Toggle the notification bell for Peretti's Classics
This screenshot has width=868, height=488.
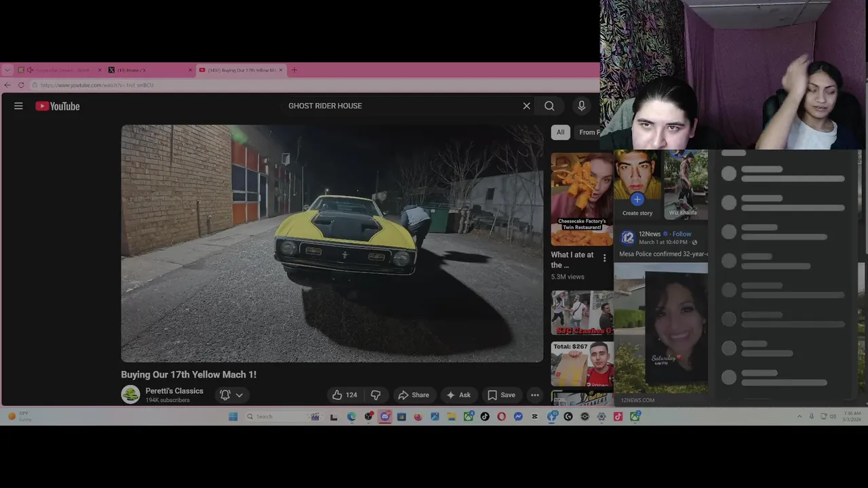(x=225, y=394)
